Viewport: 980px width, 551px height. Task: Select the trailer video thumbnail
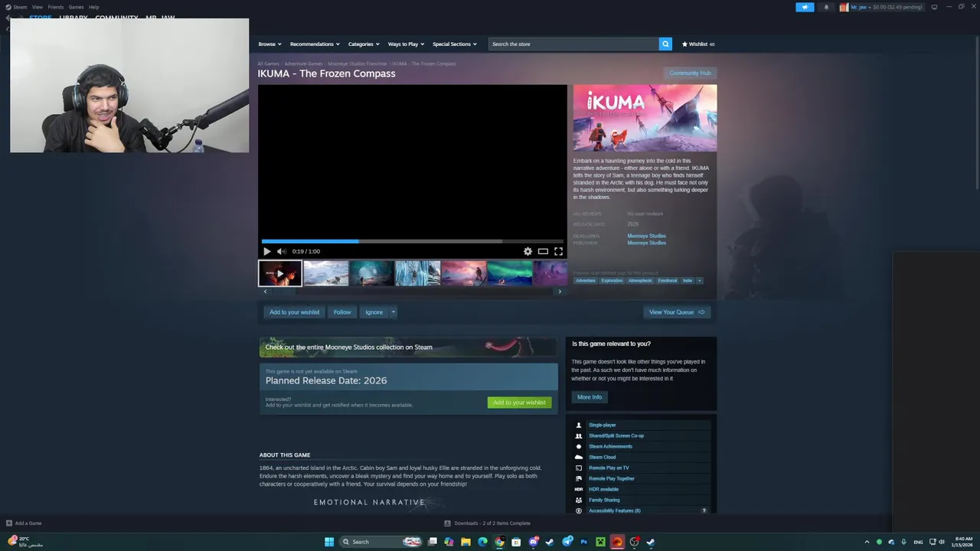tap(279, 273)
